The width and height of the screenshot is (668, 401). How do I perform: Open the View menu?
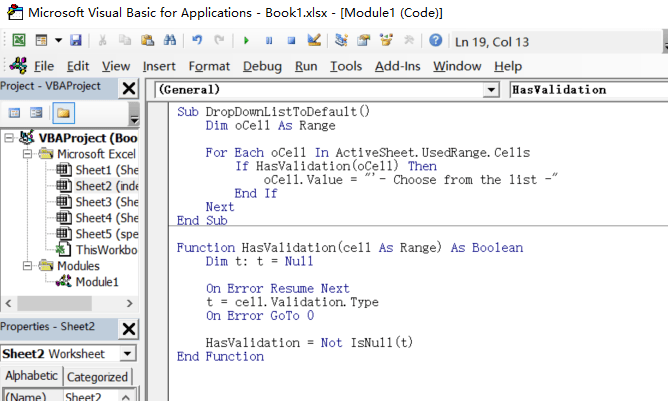(115, 66)
